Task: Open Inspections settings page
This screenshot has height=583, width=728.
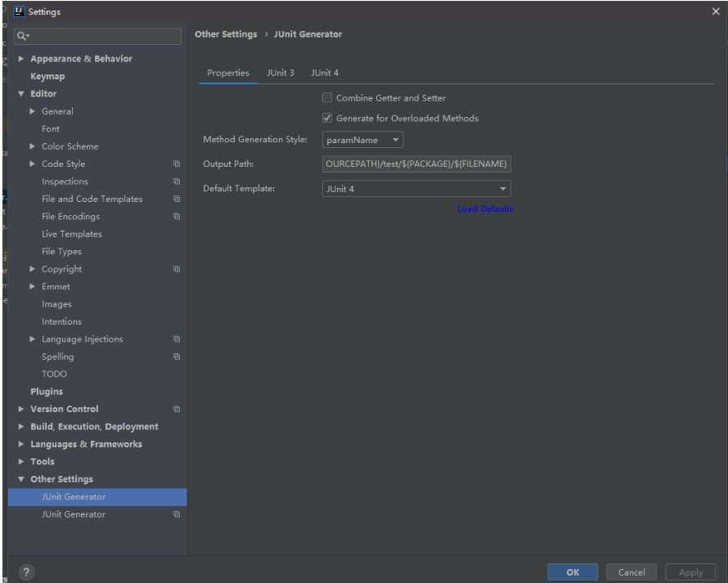Action: point(65,182)
